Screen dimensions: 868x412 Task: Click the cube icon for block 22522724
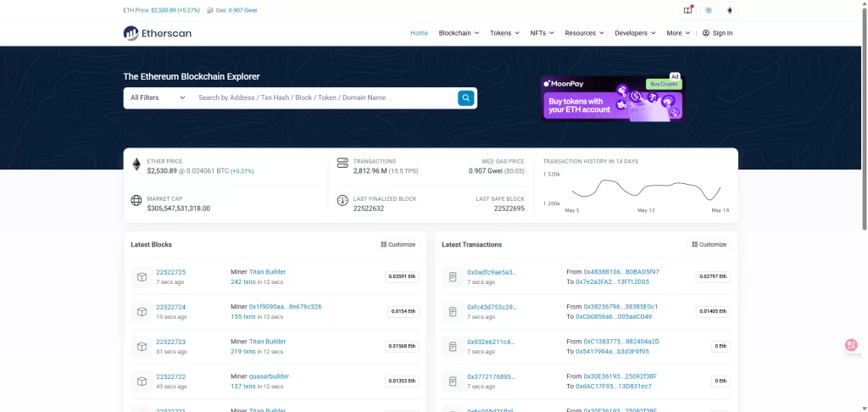point(142,312)
